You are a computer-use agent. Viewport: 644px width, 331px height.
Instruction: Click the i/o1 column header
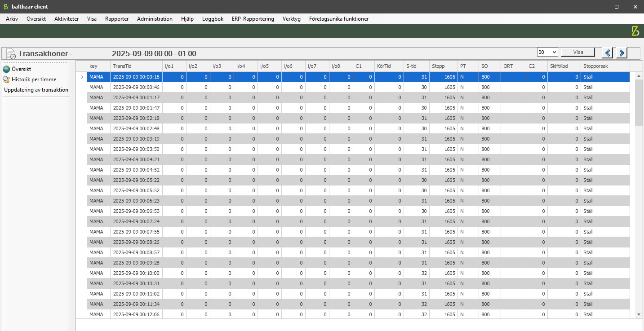tap(174, 66)
